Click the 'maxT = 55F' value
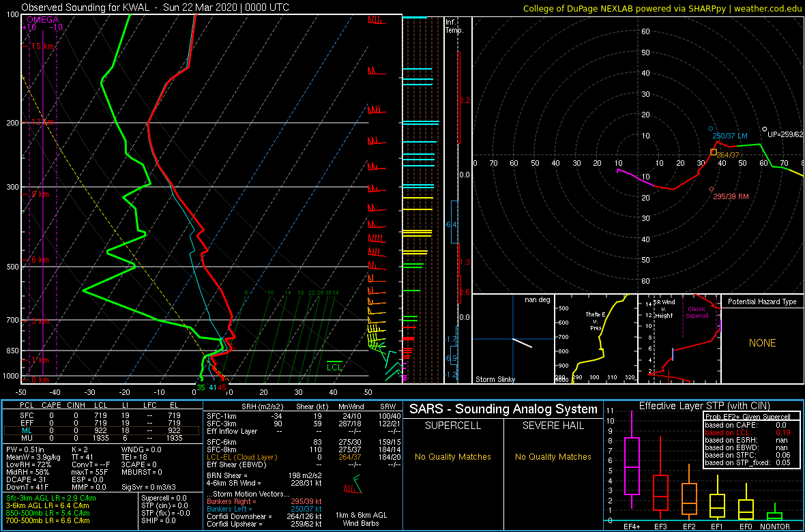Viewport: 805px width, 532px height. point(88,473)
